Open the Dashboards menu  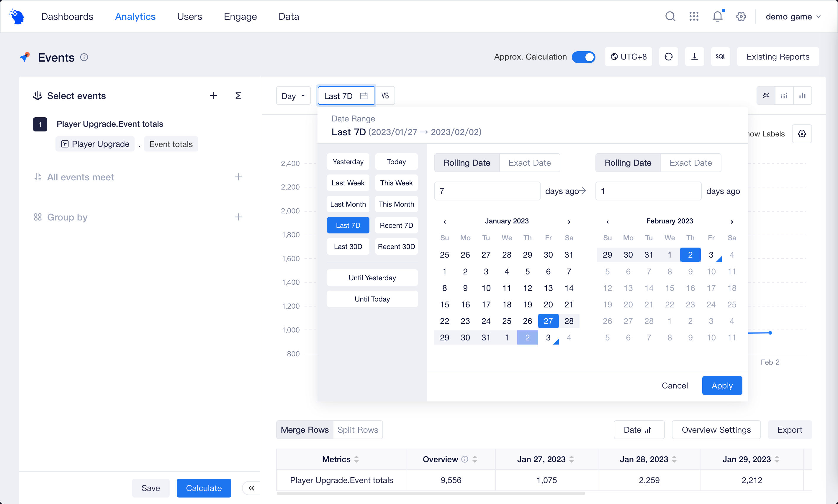click(x=67, y=16)
